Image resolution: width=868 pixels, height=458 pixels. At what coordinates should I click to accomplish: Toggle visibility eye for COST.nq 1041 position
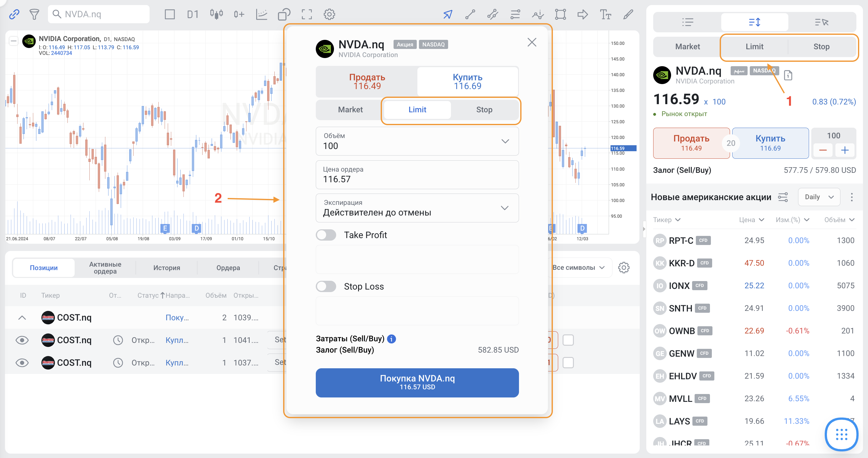[22, 340]
